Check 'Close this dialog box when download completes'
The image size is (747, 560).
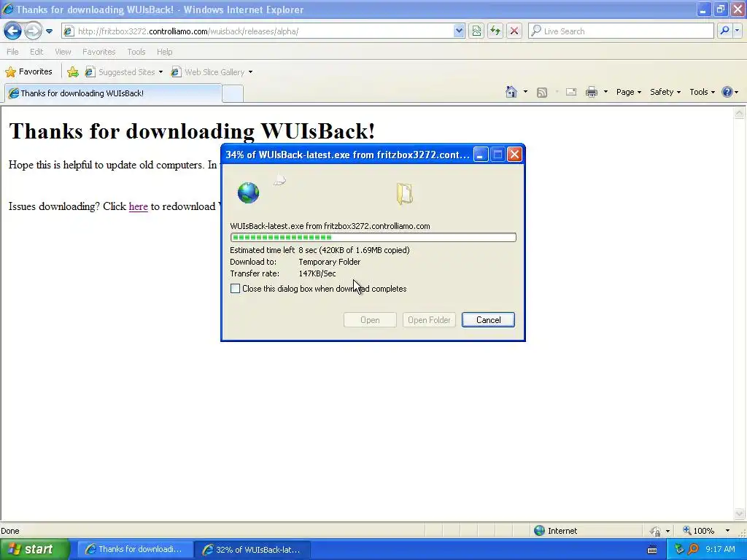[236, 289]
